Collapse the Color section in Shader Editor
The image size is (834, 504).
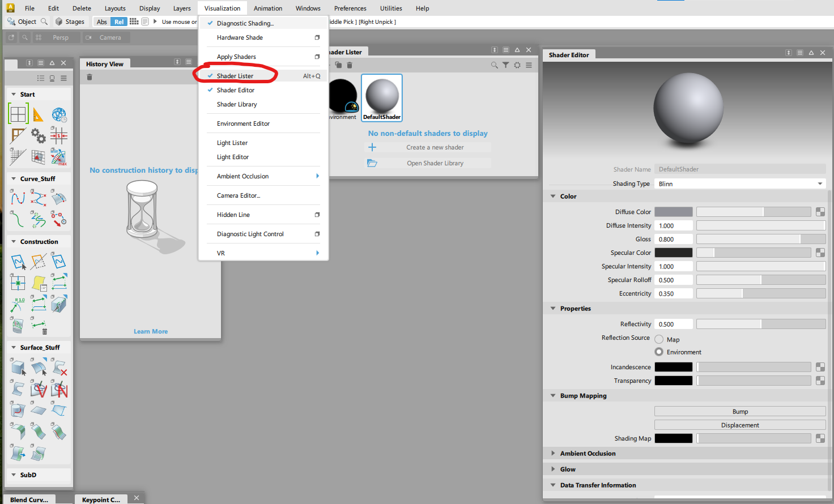553,196
